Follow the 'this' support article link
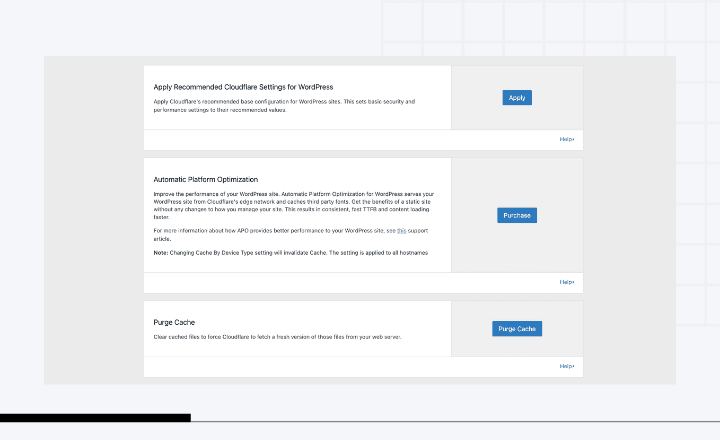The height and width of the screenshot is (440, 720). coord(401,231)
